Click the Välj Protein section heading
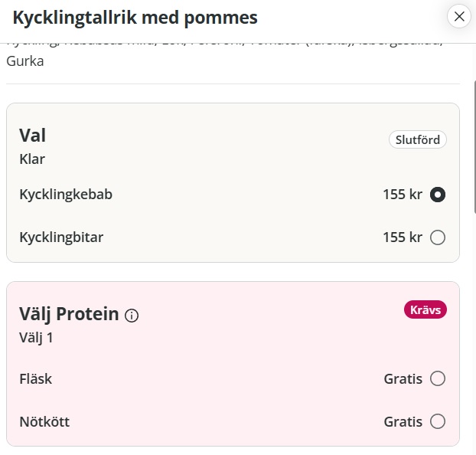This screenshot has width=476, height=455. (x=69, y=313)
